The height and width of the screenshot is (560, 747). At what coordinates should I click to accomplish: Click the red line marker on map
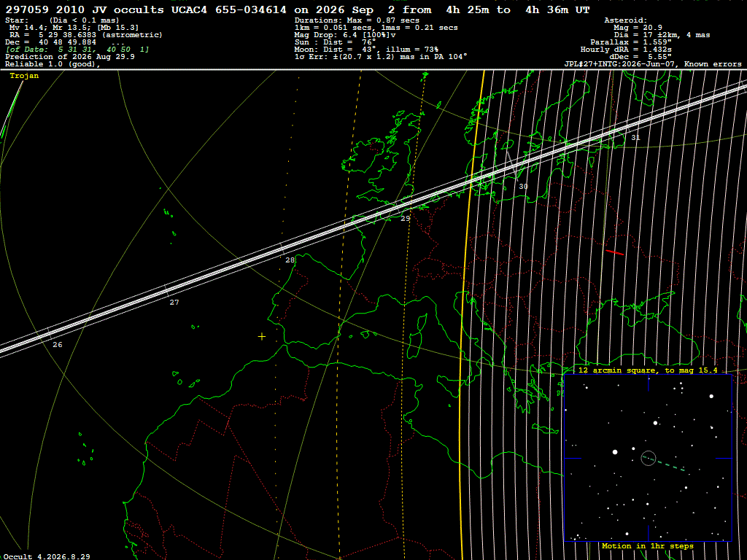point(614,252)
